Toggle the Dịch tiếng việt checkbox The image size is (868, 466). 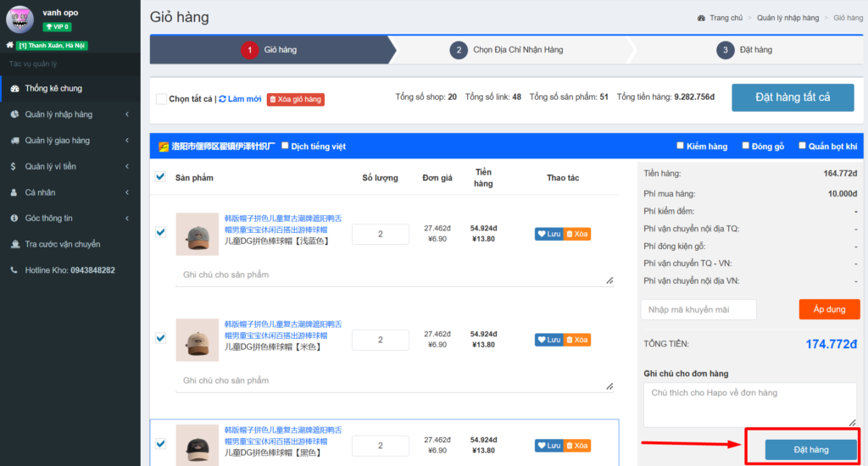[x=285, y=146]
